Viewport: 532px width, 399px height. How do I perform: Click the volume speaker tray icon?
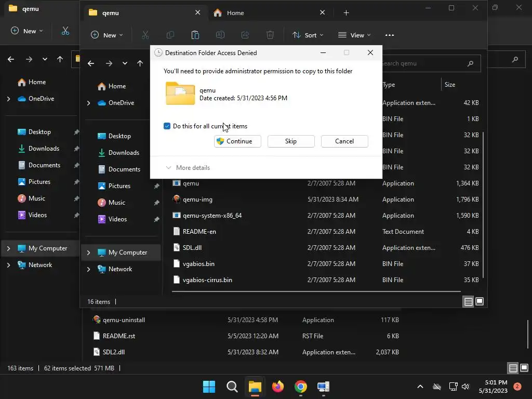point(465,387)
